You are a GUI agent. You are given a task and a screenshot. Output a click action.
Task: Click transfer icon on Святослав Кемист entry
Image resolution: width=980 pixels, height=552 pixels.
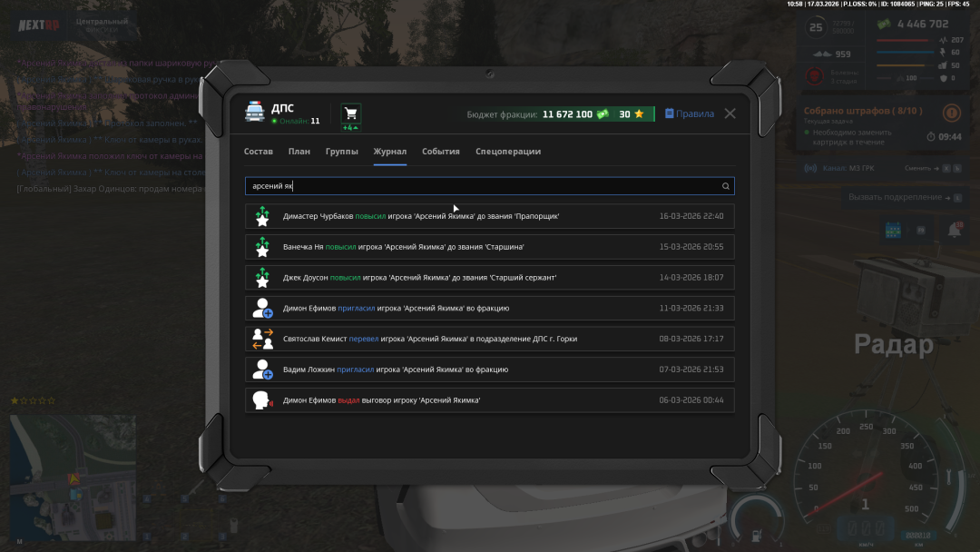[x=262, y=339]
